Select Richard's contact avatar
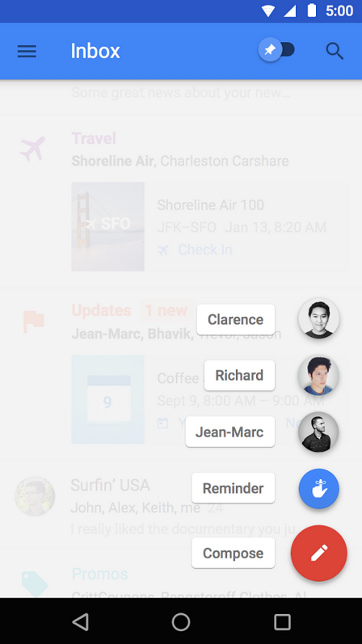The image size is (362, 644). click(x=319, y=376)
